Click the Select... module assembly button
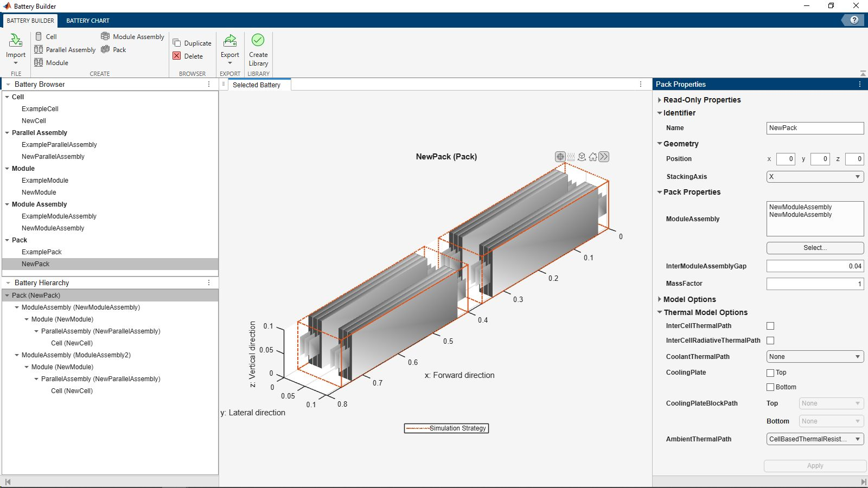This screenshot has height=488, width=868. pos(815,248)
